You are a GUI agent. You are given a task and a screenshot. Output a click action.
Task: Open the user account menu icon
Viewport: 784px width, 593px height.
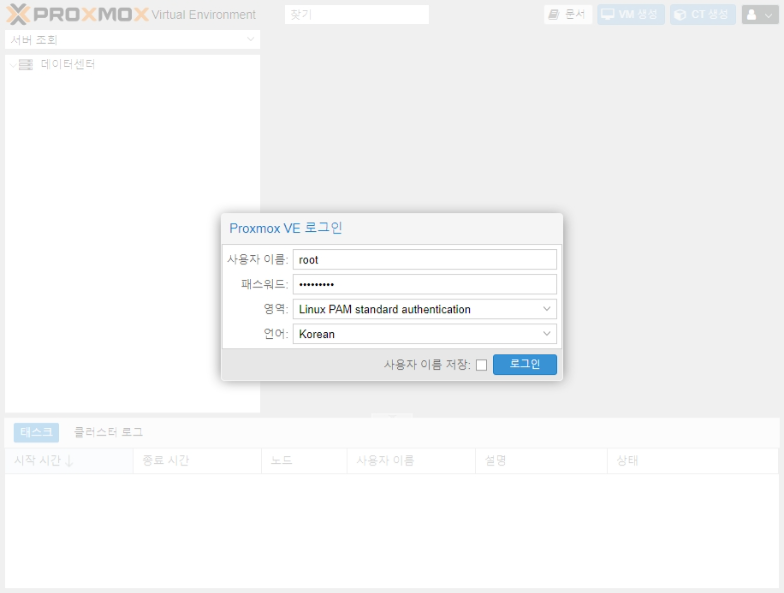coord(760,14)
